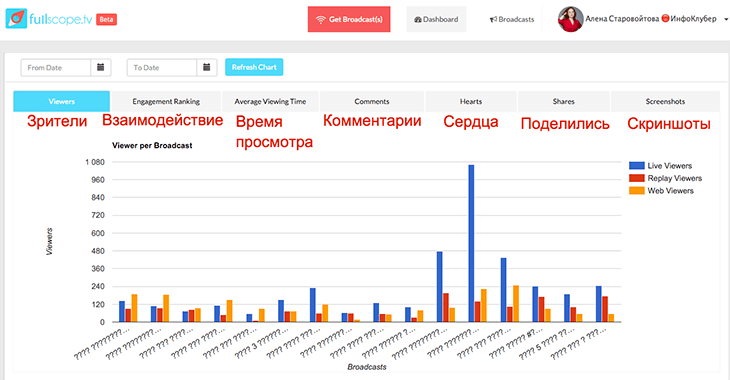Click the Refresh Chart button
This screenshot has height=380, width=730.
tap(254, 67)
